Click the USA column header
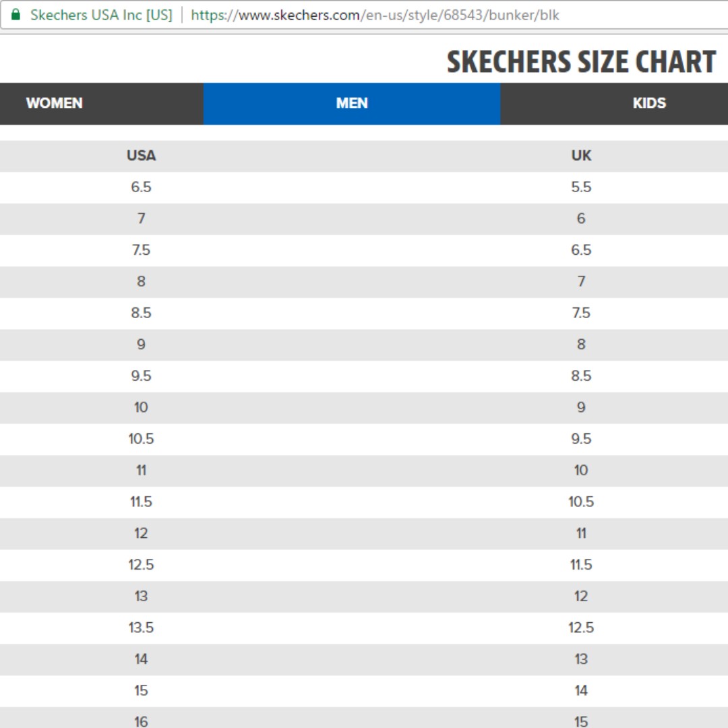This screenshot has height=728, width=728. 141,156
